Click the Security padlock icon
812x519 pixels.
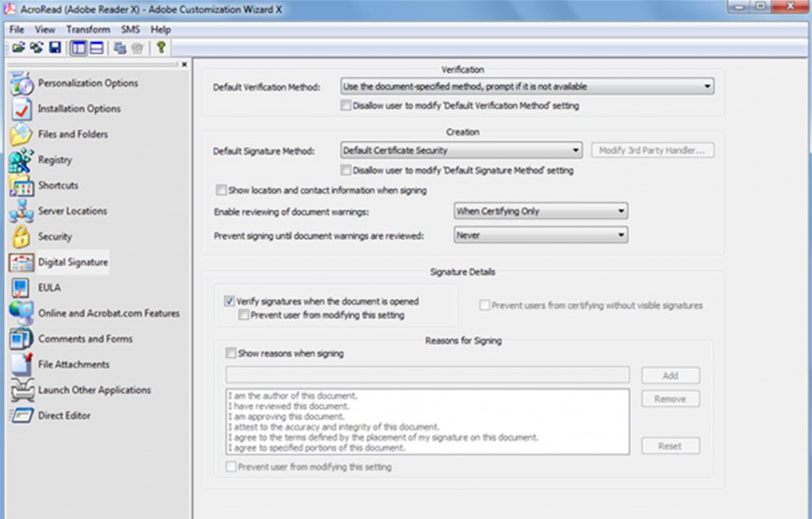[x=21, y=236]
